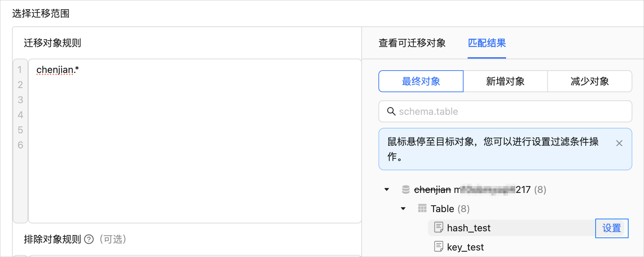Image resolution: width=644 pixels, height=257 pixels.
Task: Click the key_test table document icon
Action: 439,247
